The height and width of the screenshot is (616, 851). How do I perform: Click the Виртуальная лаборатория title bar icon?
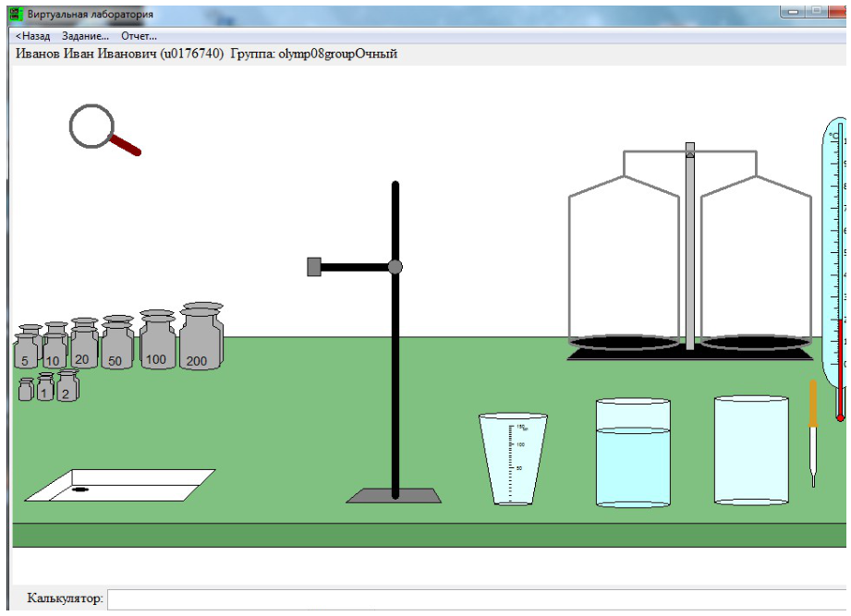[17, 15]
